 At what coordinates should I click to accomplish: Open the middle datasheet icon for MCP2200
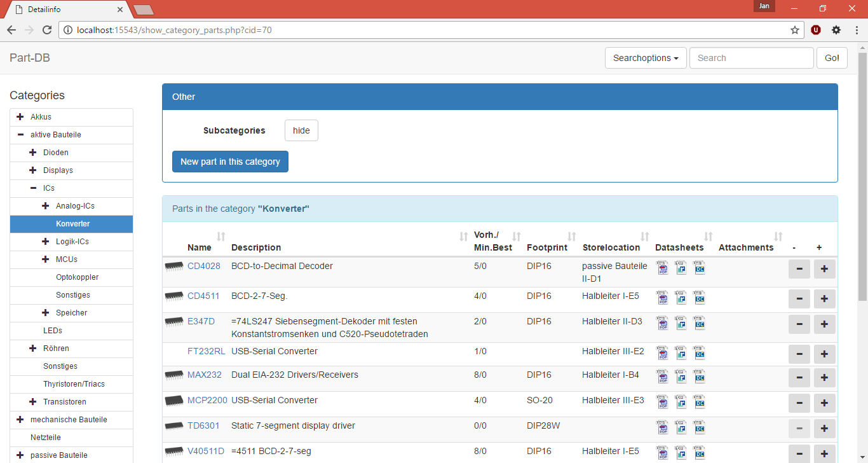tap(681, 401)
